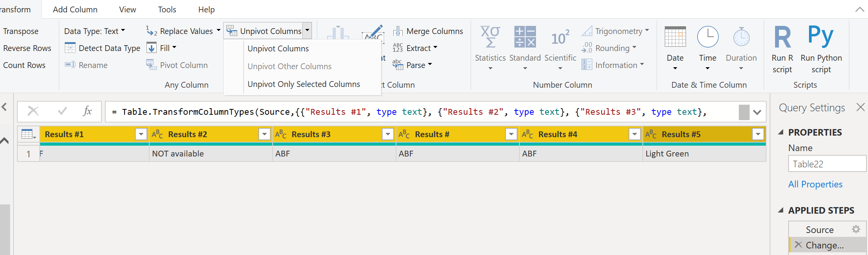Choose Unpivot Only Selected Columns option
The width and height of the screenshot is (868, 255).
click(303, 84)
